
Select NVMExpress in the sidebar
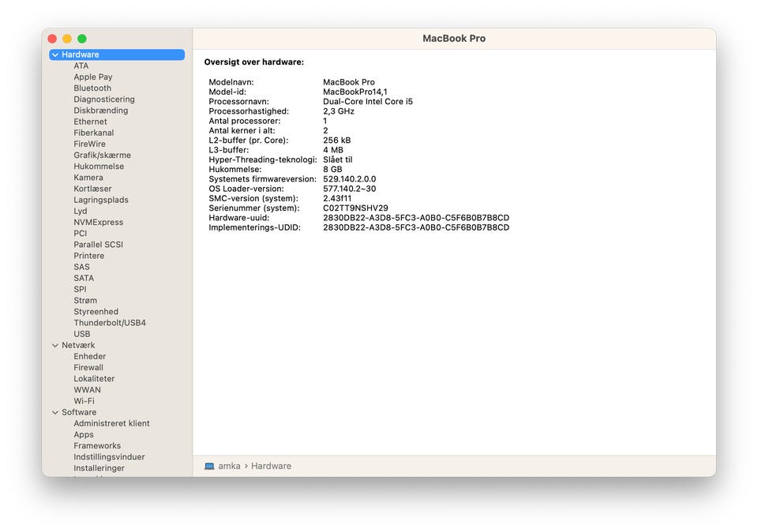pyautogui.click(x=98, y=223)
